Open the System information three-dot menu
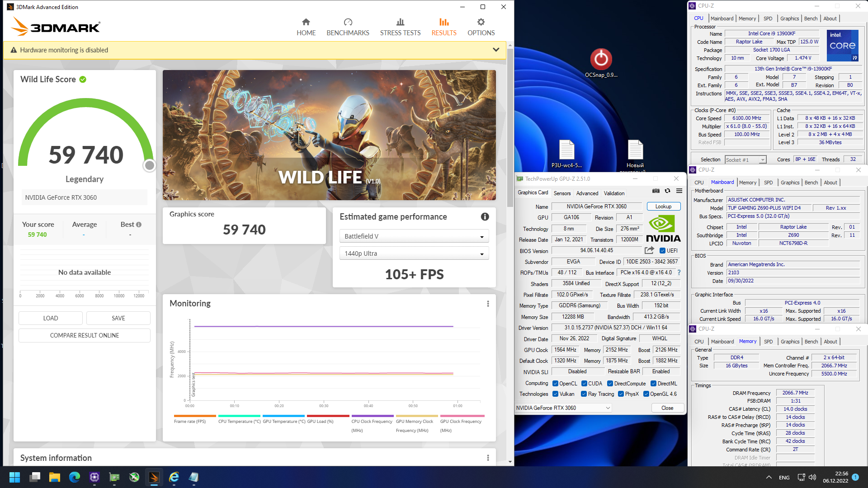Viewport: 868px width, 488px height. click(x=488, y=458)
